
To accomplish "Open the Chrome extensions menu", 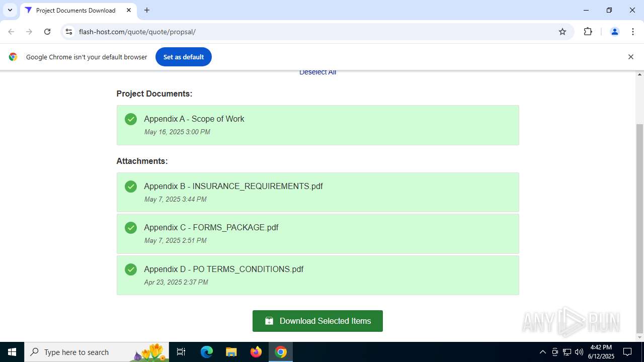I will (x=588, y=32).
